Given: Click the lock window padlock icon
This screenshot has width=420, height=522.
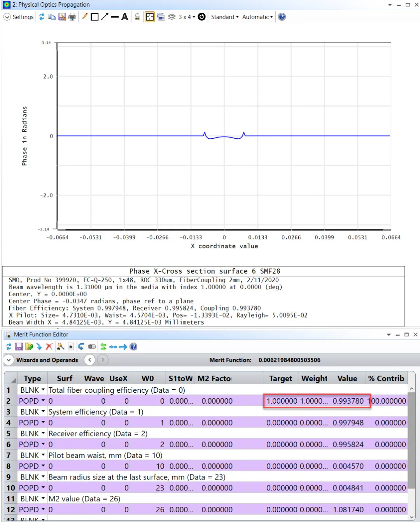Looking at the screenshot, I should 137,17.
